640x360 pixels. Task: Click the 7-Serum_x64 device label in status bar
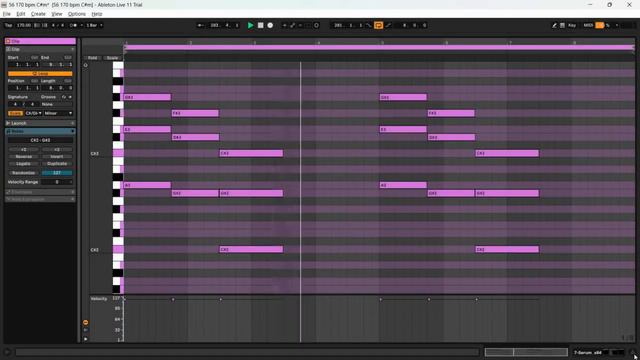pos(588,353)
